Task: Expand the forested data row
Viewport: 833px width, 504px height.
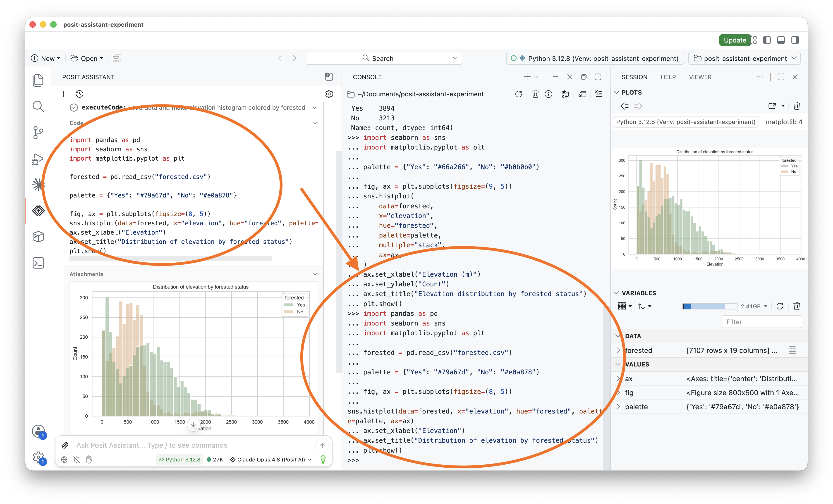Action: click(618, 350)
